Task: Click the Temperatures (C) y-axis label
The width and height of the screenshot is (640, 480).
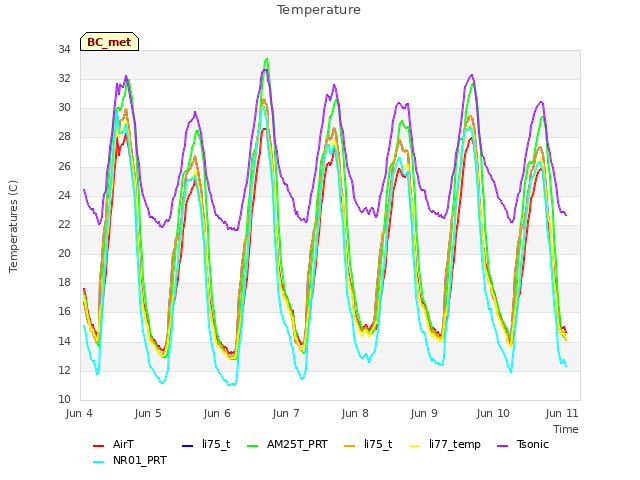Action: click(13, 226)
